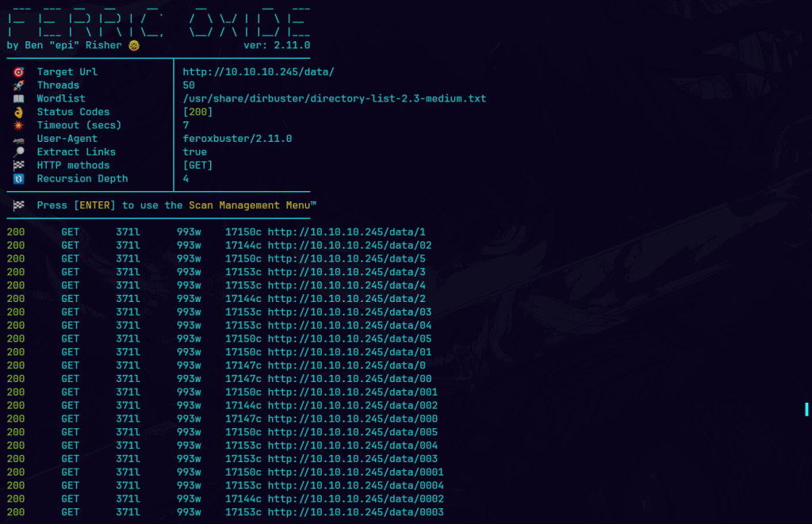Click the icon beside User-Agent
812x524 pixels.
pos(18,139)
